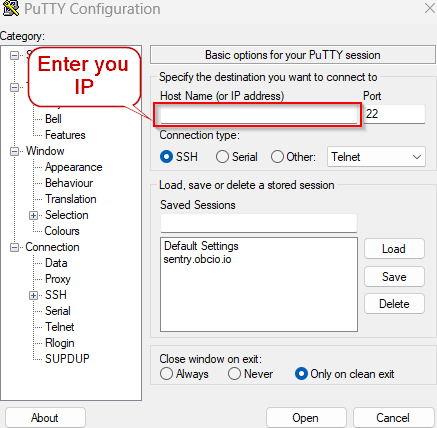Open the Telnet category in tree

tap(60, 327)
